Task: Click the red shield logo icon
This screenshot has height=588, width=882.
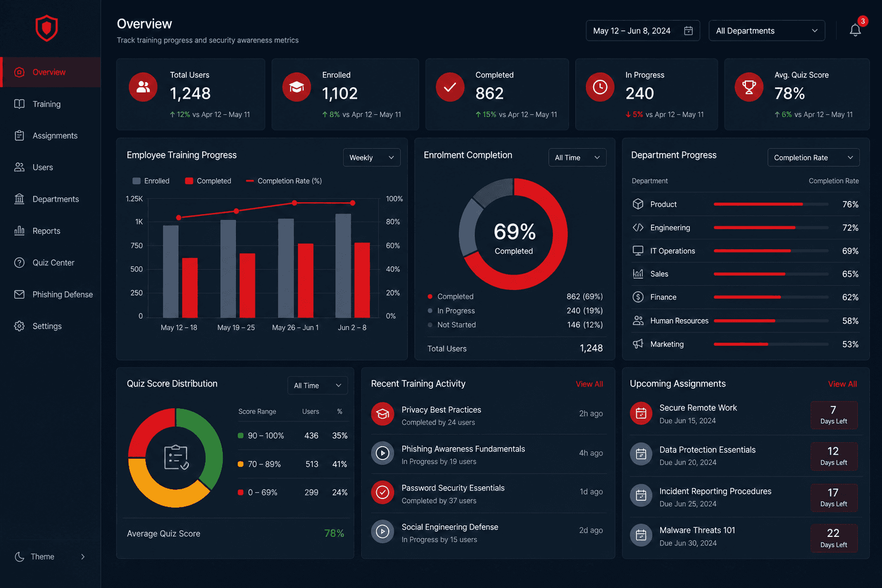Action: pos(47,28)
